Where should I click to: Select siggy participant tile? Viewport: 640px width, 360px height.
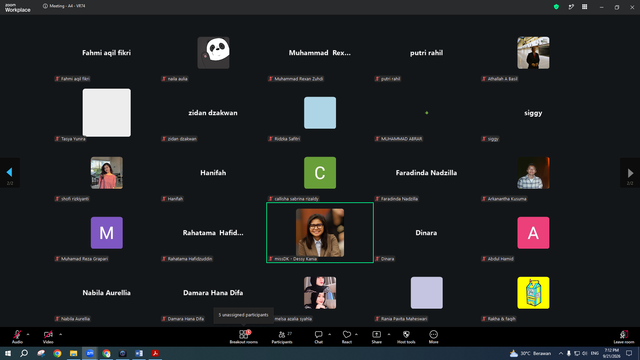coord(533,113)
